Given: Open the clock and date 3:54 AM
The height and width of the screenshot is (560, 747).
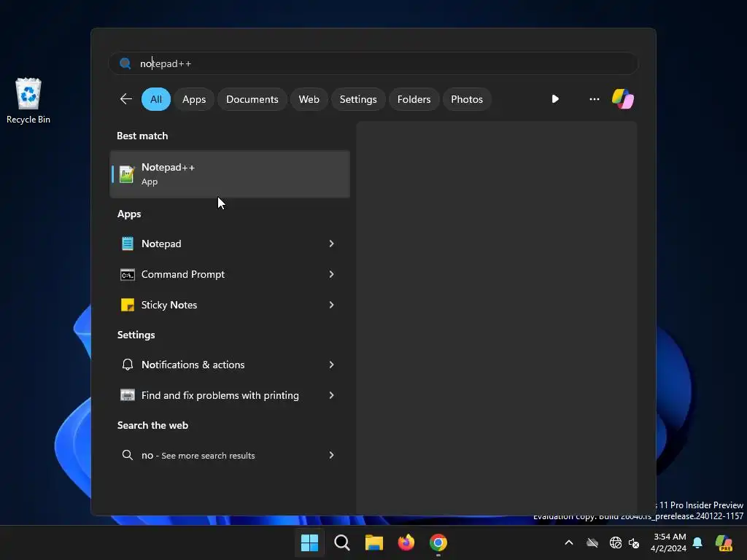Looking at the screenshot, I should click(x=669, y=542).
